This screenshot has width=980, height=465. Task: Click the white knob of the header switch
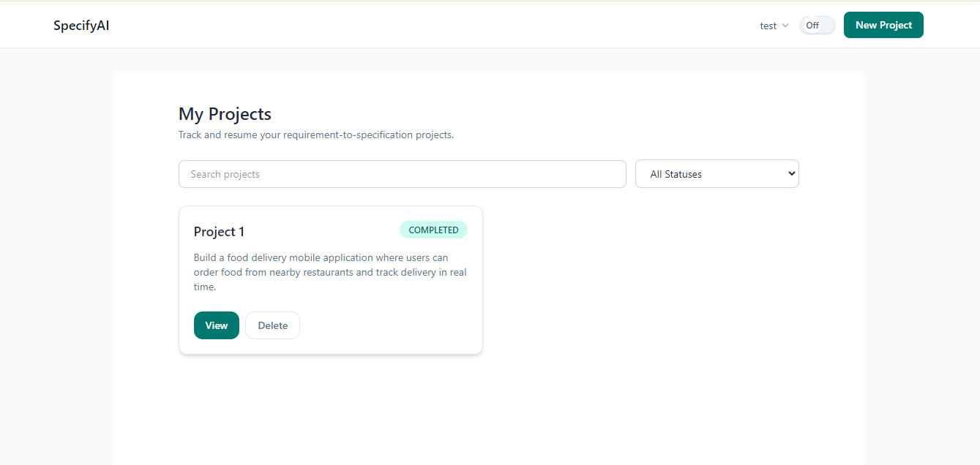pos(811,25)
